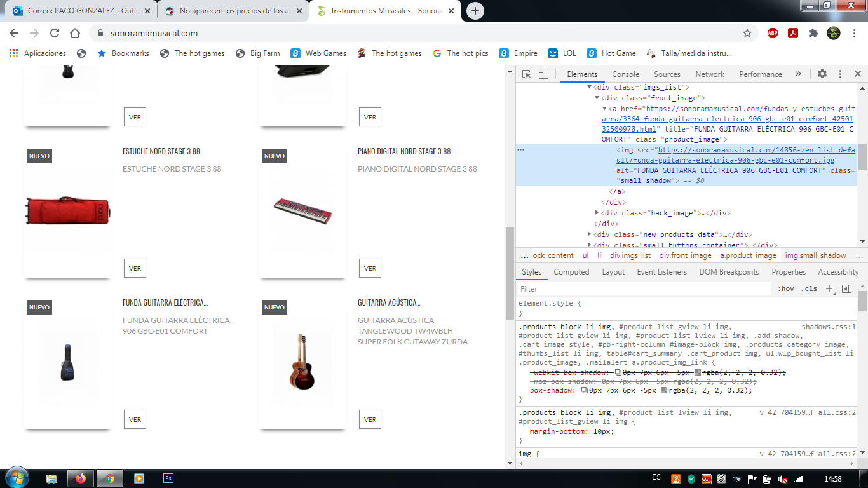
Task: Click VER for Guitarra Acústica Tanglewood
Action: point(370,419)
